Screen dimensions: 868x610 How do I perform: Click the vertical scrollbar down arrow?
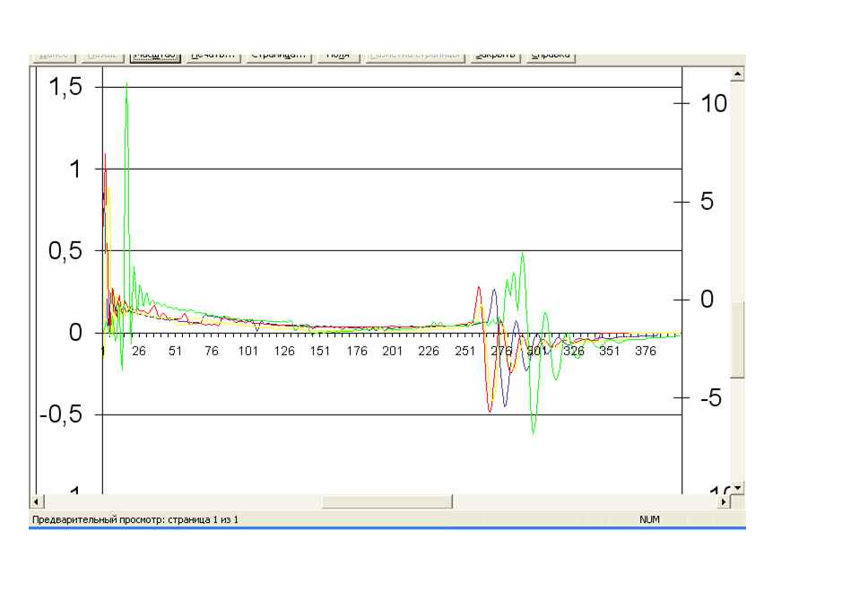click(x=737, y=488)
